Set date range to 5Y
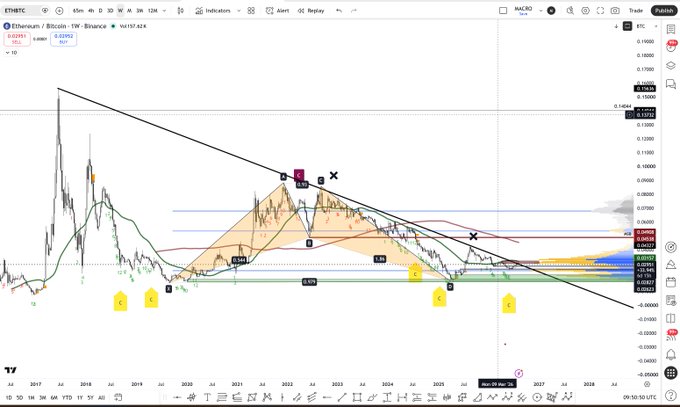The width and height of the screenshot is (680, 407). 90,397
